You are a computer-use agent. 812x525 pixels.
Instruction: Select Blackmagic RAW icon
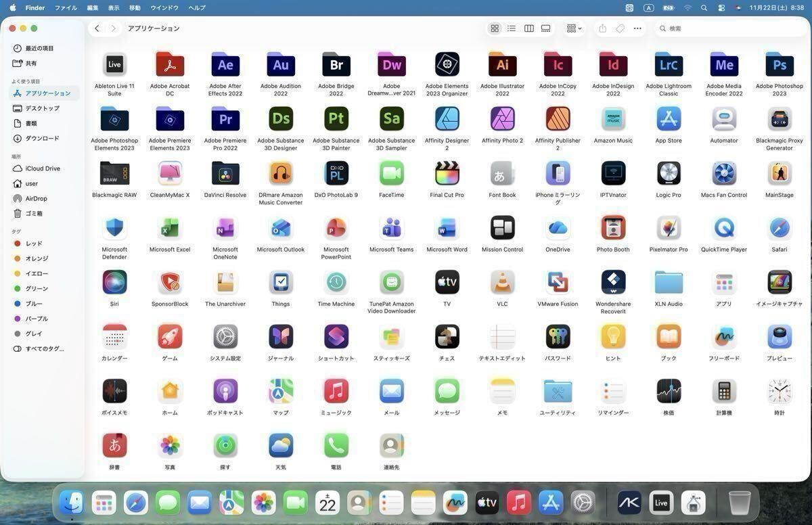(114, 173)
